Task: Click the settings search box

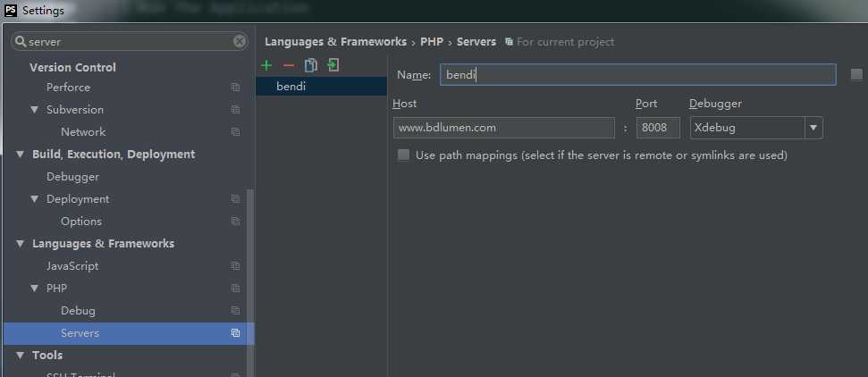Action: click(x=130, y=41)
